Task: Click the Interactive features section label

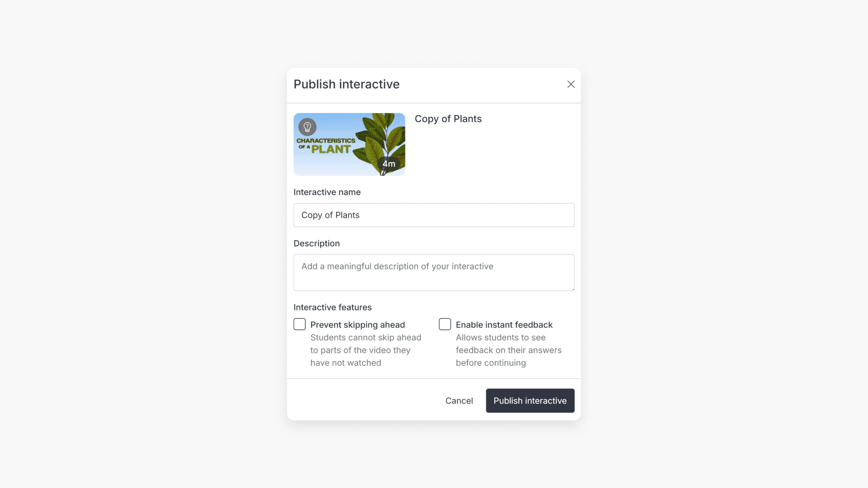Action: point(332,307)
